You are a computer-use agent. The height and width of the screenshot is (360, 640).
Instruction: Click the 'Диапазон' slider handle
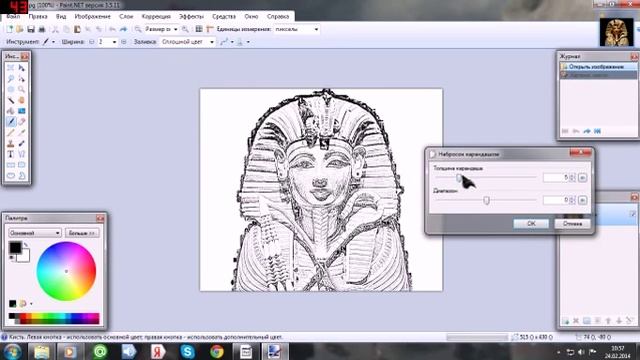pos(486,200)
